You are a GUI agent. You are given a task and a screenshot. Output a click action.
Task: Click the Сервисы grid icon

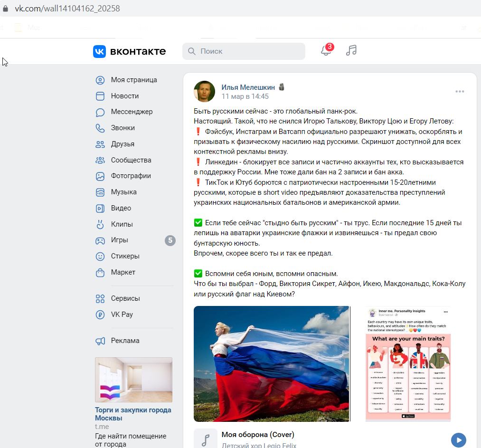point(100,298)
